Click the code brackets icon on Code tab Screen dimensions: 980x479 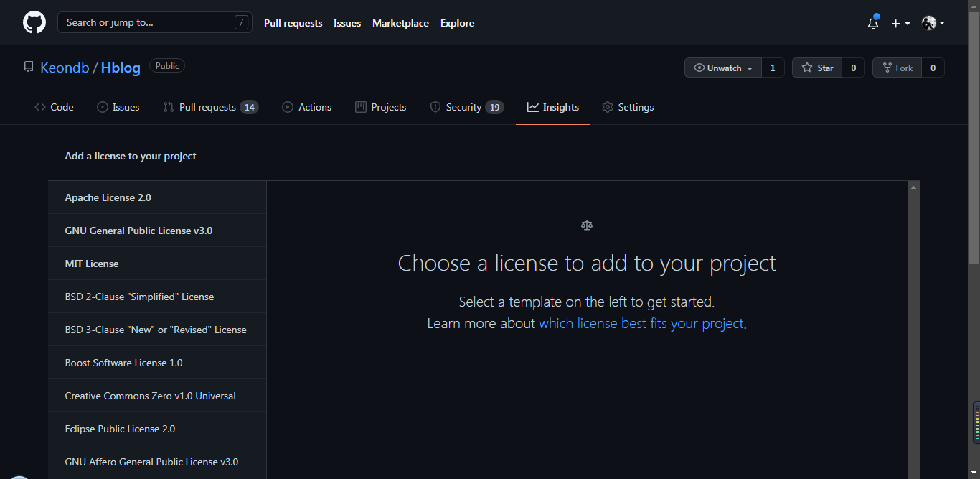(40, 107)
